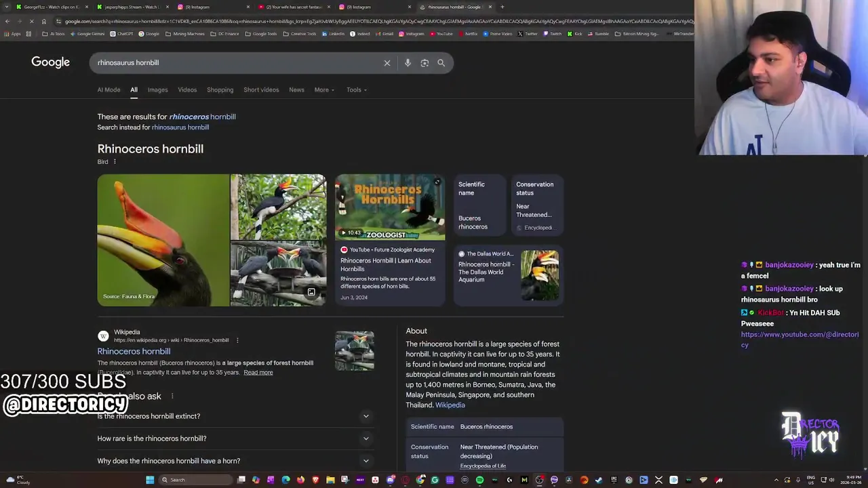The height and width of the screenshot is (488, 868).
Task: Open the YouTube bookmark
Action: (x=441, y=34)
